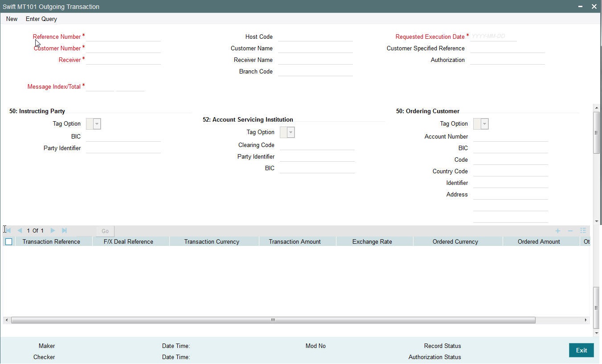Screen dimensions: 602x364
Task: Focus the Receiver input field
Action: (123, 60)
